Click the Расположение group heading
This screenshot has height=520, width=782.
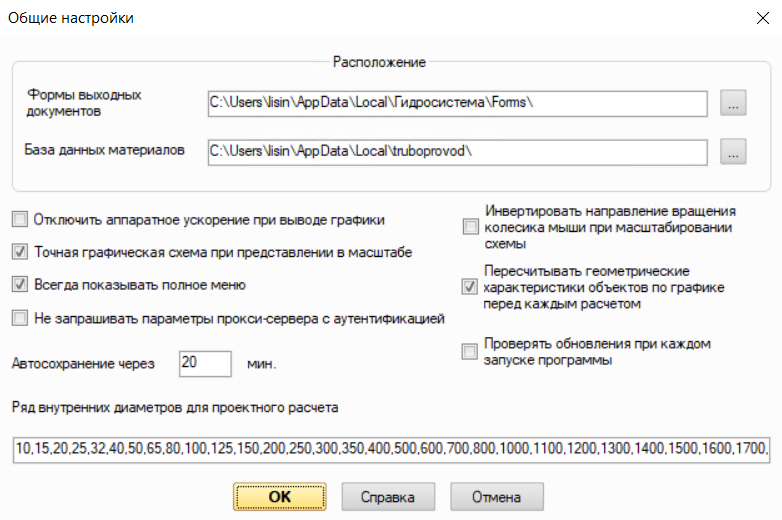(379, 62)
